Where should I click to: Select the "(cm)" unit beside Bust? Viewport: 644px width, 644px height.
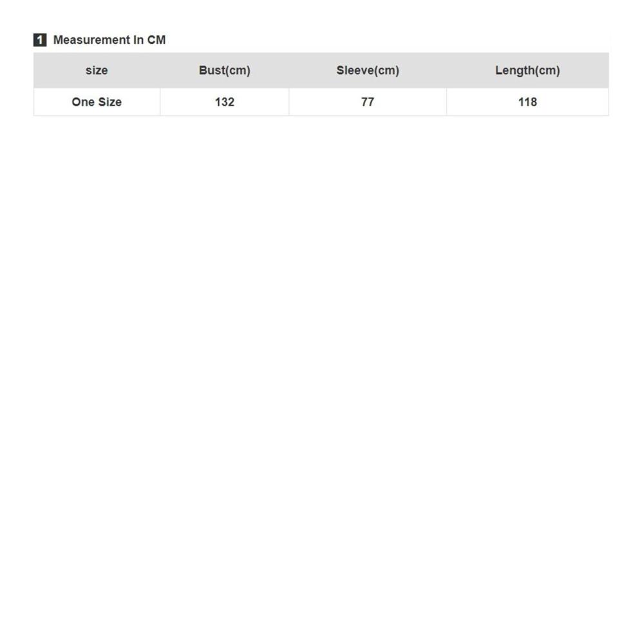(236, 70)
